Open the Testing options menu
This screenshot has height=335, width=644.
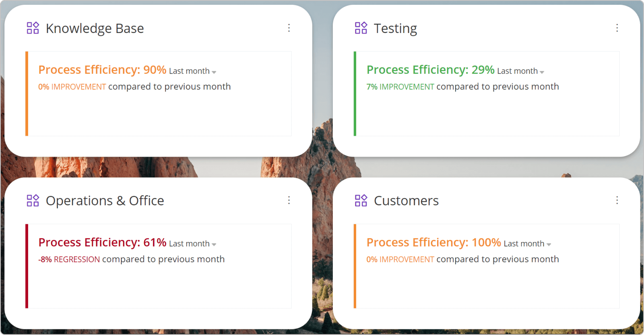[x=617, y=28]
